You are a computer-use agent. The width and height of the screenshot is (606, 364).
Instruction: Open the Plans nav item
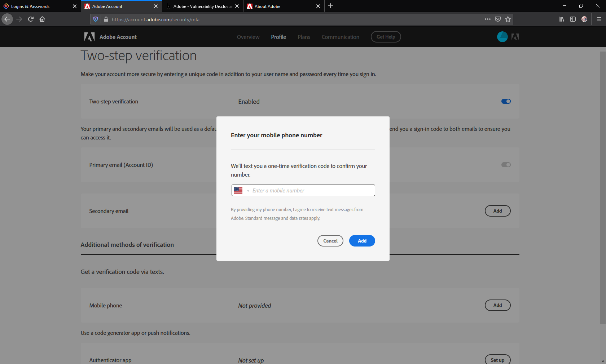(304, 37)
